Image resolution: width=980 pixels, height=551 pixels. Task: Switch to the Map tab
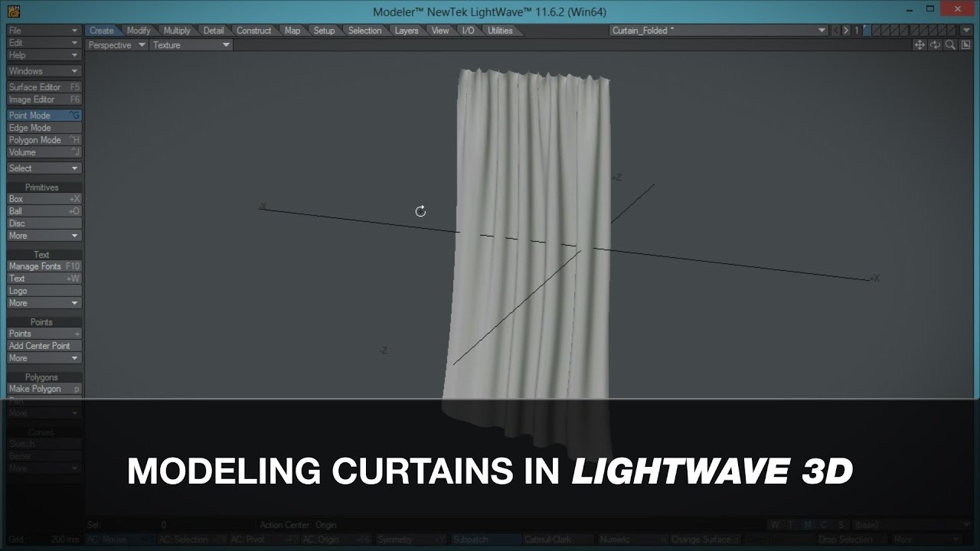coord(292,31)
